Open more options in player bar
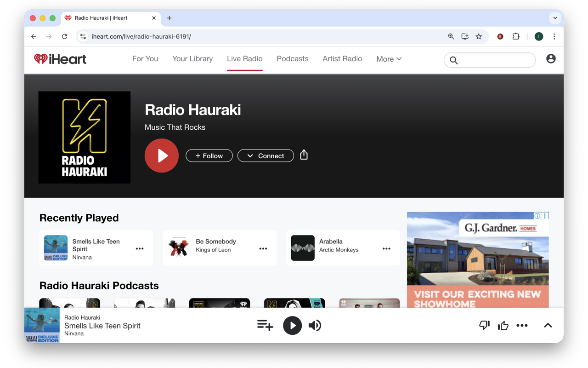 [522, 325]
